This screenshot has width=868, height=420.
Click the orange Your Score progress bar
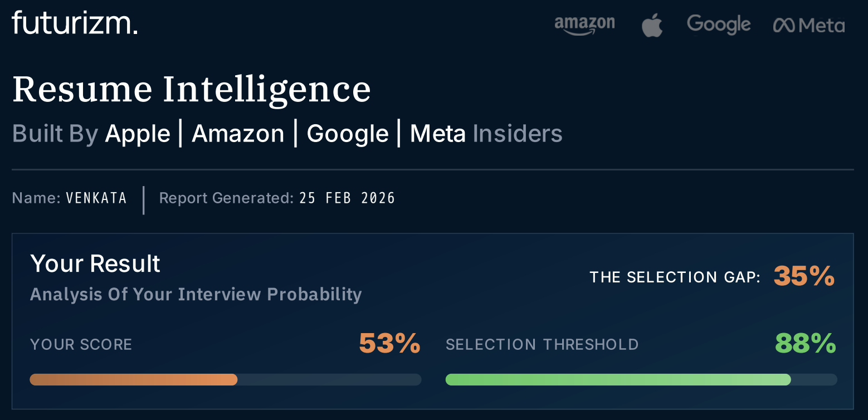point(134,380)
